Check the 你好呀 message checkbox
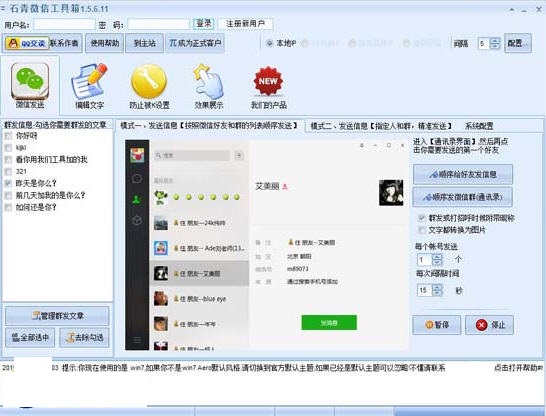The image size is (546, 416). tap(8, 136)
